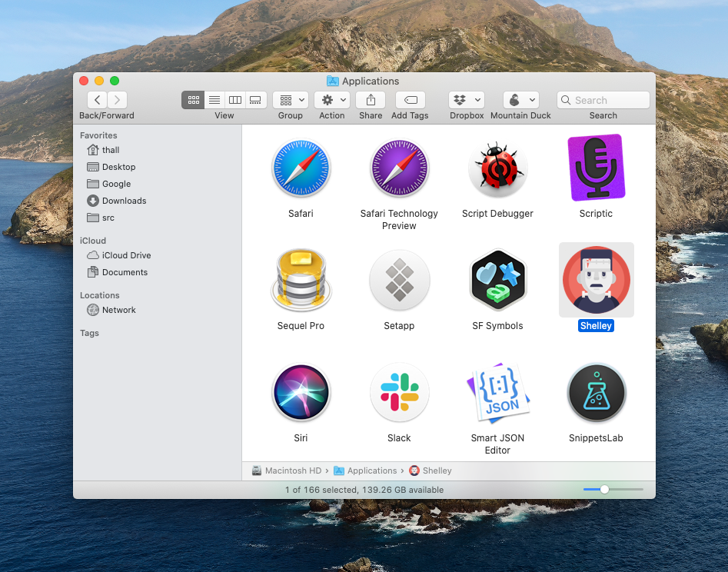This screenshot has width=728, height=572.
Task: Click the SF Symbols app icon
Action: [x=497, y=281]
